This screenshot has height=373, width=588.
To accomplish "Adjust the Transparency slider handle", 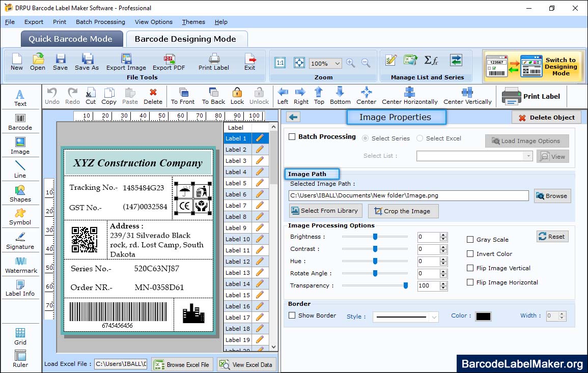I will click(405, 285).
